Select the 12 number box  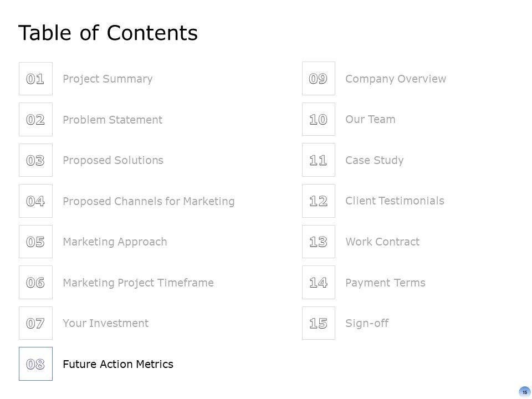point(318,201)
